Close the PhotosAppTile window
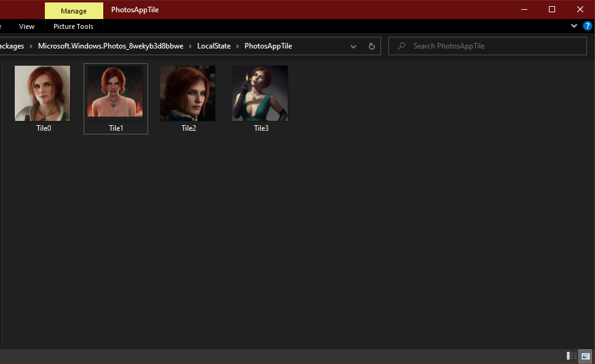 (580, 9)
